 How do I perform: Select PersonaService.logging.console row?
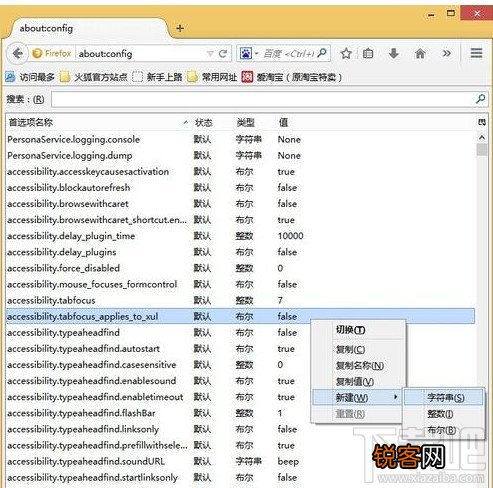coord(240,139)
